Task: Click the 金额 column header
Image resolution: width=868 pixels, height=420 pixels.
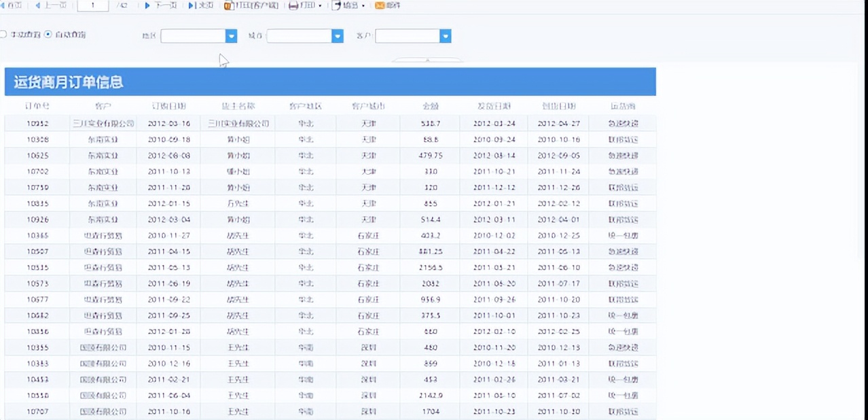Action: [431, 107]
